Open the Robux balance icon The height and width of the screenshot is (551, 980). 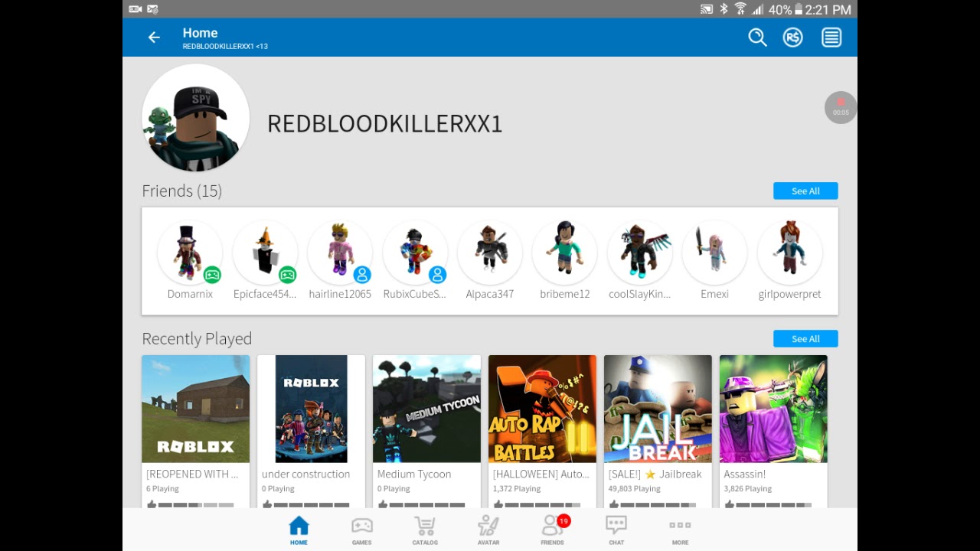click(x=792, y=37)
